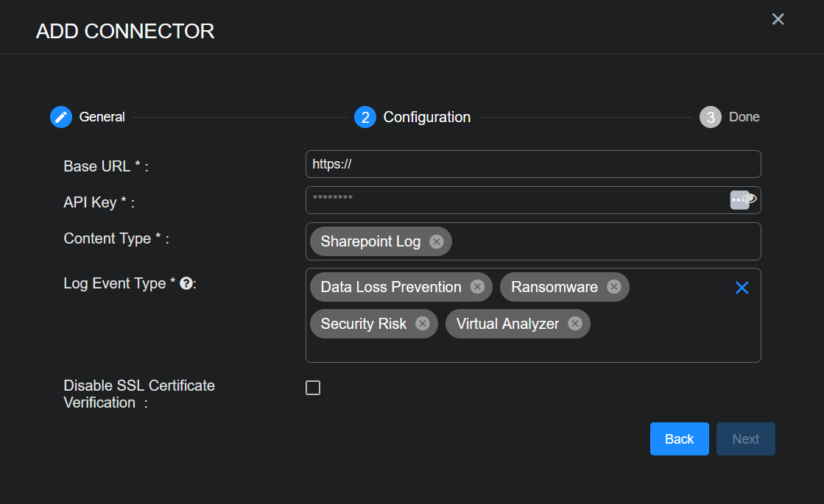Screen dimensions: 824x504
Task: Clear all Log Event Type selections
Action: (742, 288)
